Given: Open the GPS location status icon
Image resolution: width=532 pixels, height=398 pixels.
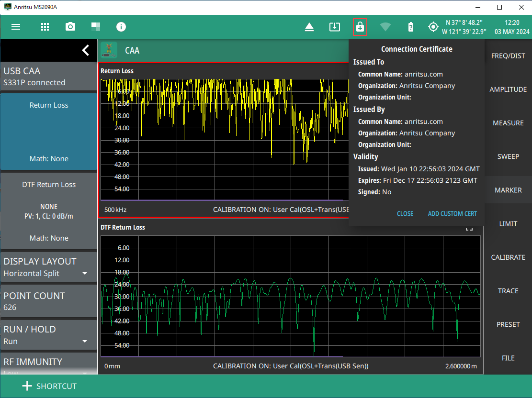Looking at the screenshot, I should (433, 27).
